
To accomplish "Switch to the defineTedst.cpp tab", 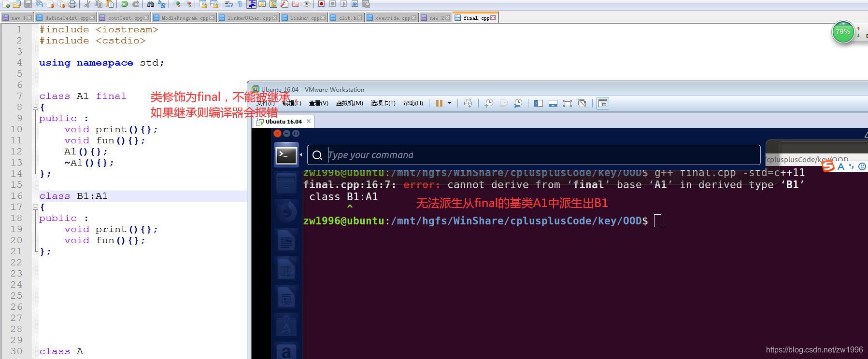I will click(67, 18).
